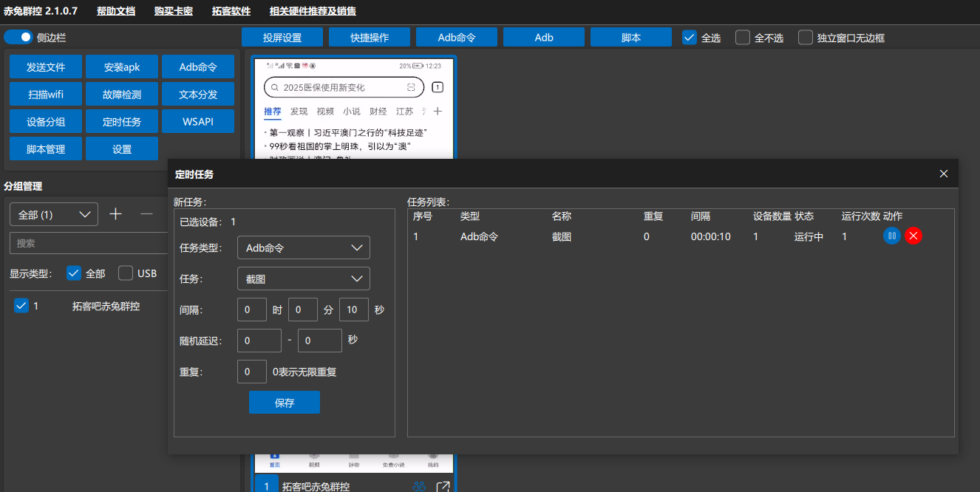Image resolution: width=980 pixels, height=492 pixels.
Task: Click minus icon to remove a group
Action: click(x=146, y=213)
